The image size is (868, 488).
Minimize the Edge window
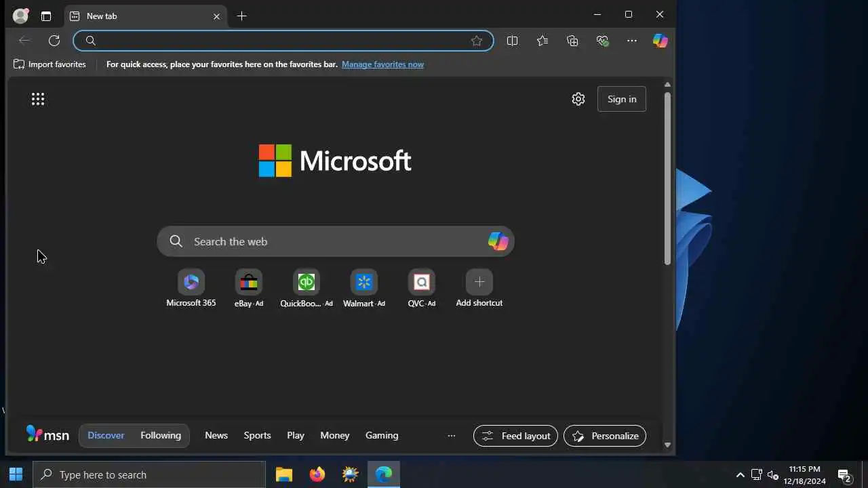(597, 14)
